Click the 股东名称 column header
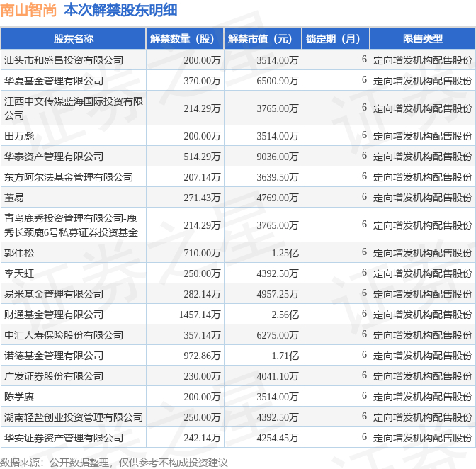Image resolution: width=476 pixels, height=469 pixels. pos(74,38)
